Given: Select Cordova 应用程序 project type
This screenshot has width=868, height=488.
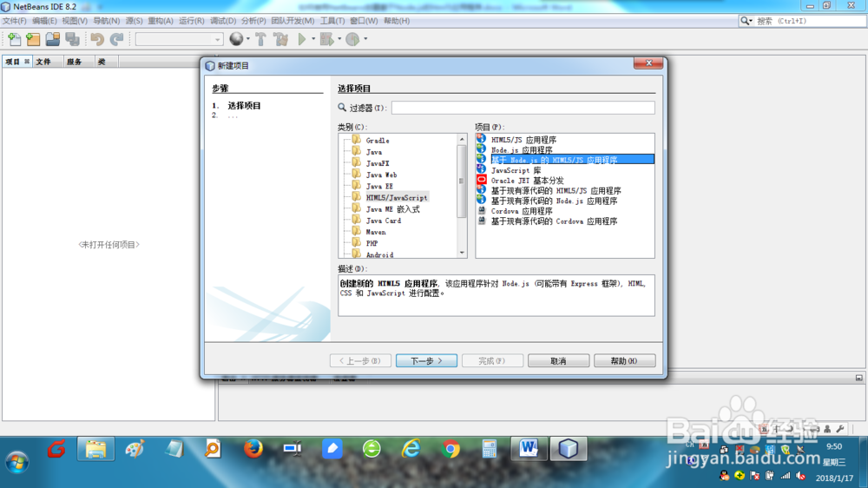Looking at the screenshot, I should pyautogui.click(x=521, y=210).
